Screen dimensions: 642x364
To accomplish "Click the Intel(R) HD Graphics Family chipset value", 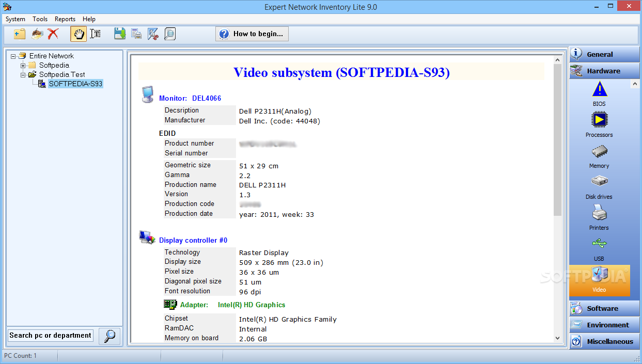I will click(288, 319).
